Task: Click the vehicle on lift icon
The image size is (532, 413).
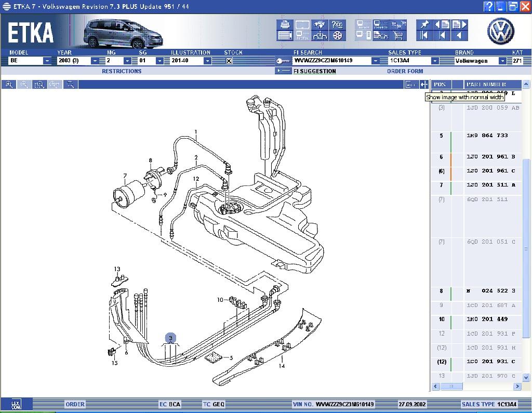Action: (320, 36)
